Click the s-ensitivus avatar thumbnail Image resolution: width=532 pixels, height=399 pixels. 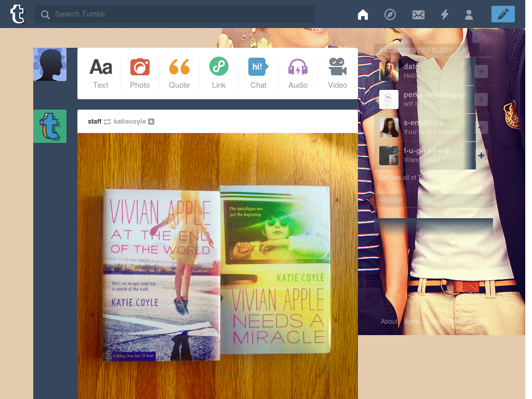point(389,127)
